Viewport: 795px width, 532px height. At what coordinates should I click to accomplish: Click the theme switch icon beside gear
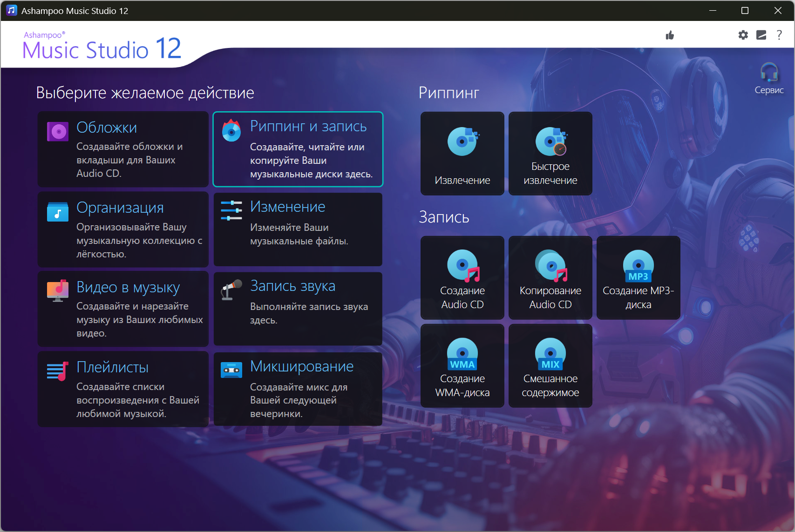coord(761,35)
